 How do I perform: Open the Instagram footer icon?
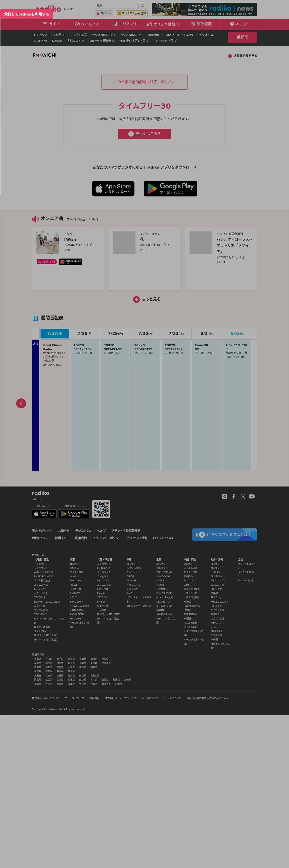coord(225,496)
